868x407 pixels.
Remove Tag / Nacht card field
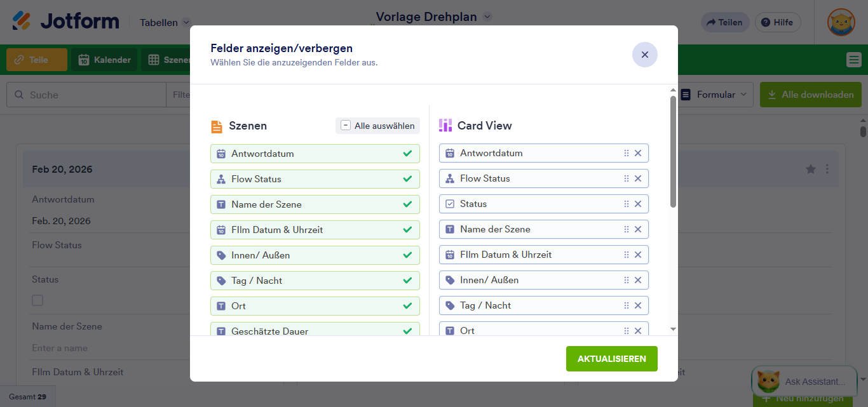(x=638, y=305)
